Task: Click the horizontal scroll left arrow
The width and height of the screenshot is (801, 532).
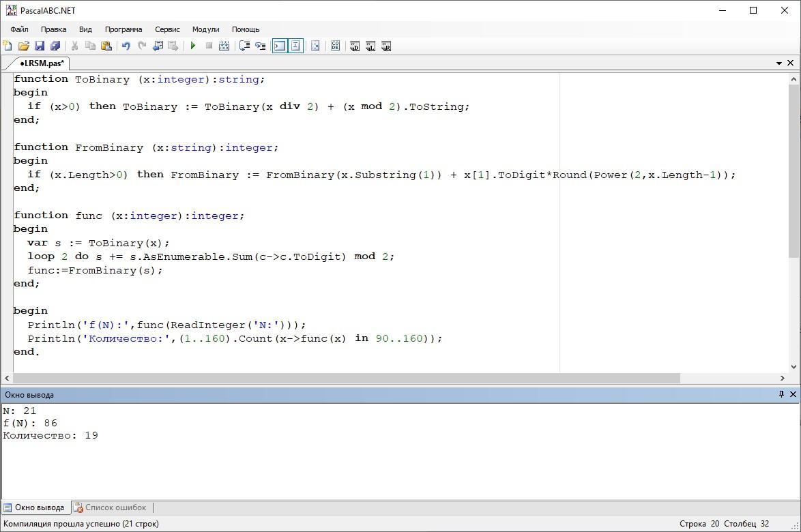Action: tap(7, 379)
